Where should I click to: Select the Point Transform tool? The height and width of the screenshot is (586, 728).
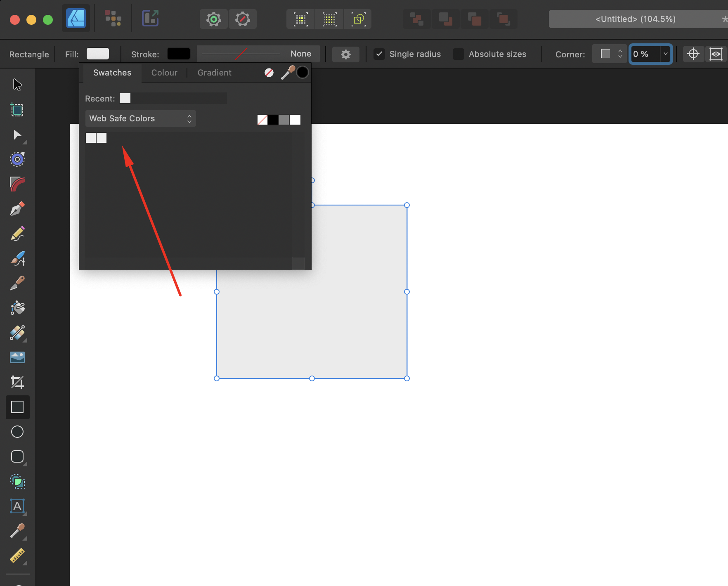(x=17, y=159)
